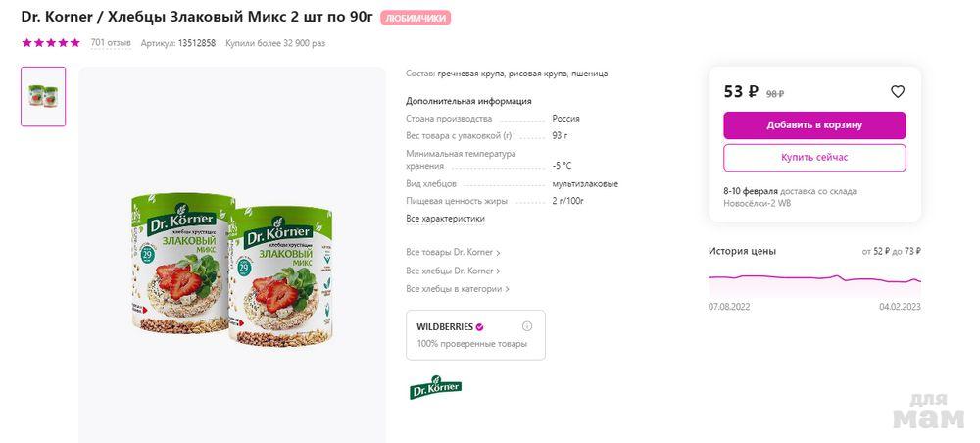Select the product thumbnail image
Viewport: 980px width, 443px height.
(43, 96)
